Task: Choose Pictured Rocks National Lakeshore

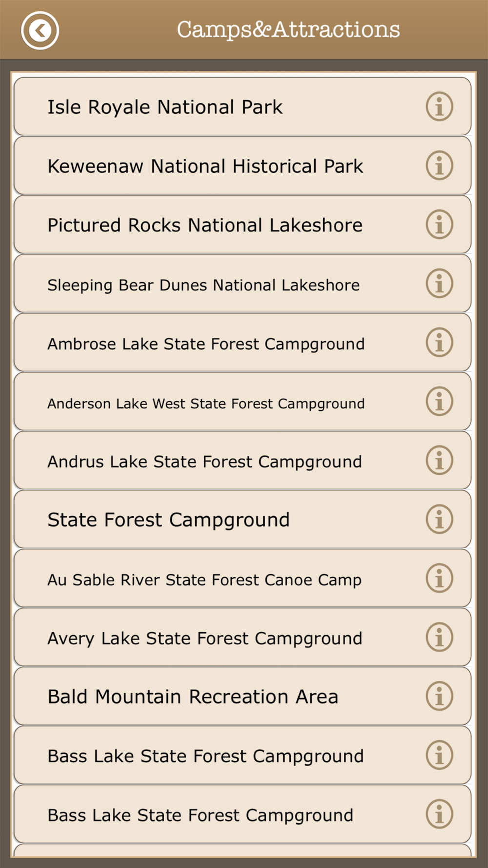Action: coord(243,225)
